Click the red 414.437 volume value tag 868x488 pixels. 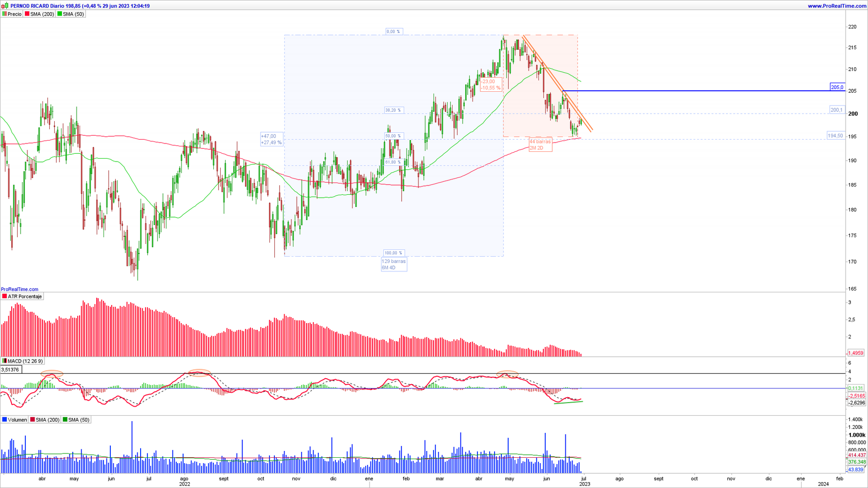click(857, 455)
